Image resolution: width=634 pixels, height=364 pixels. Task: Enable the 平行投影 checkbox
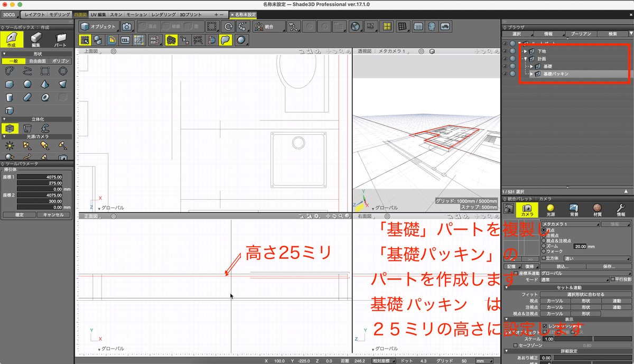pyautogui.click(x=612, y=279)
